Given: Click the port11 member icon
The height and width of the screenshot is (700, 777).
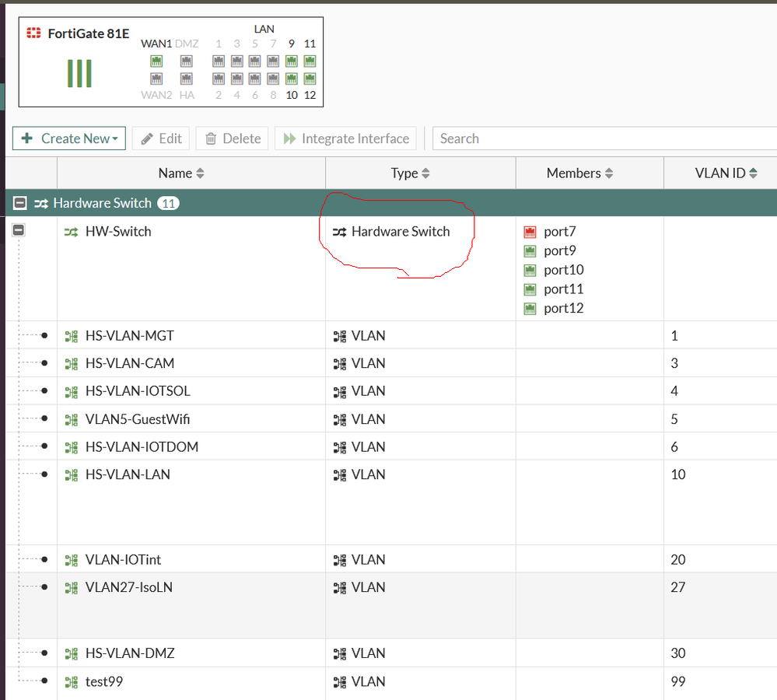Looking at the screenshot, I should [x=530, y=289].
